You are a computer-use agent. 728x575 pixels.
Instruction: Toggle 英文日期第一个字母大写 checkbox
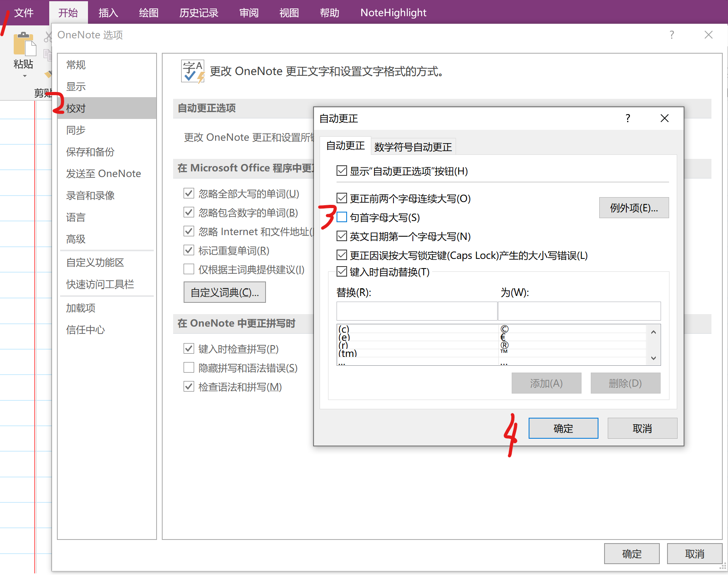(x=342, y=236)
